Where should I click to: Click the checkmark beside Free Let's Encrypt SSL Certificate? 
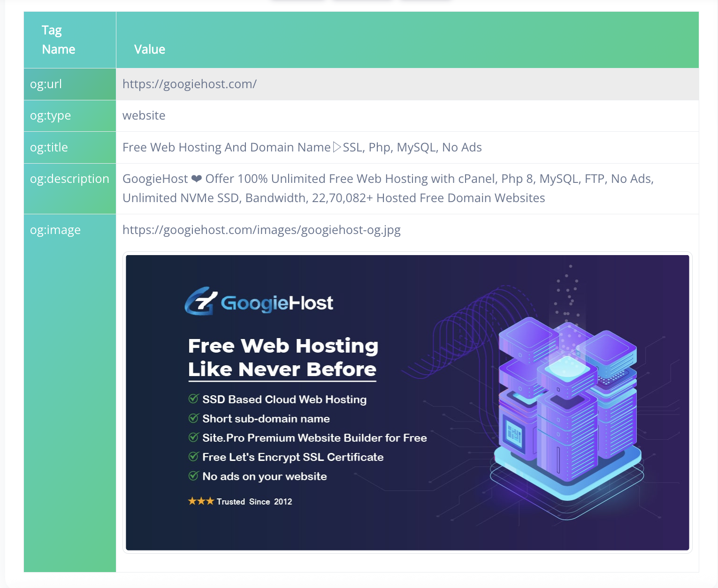(x=194, y=457)
